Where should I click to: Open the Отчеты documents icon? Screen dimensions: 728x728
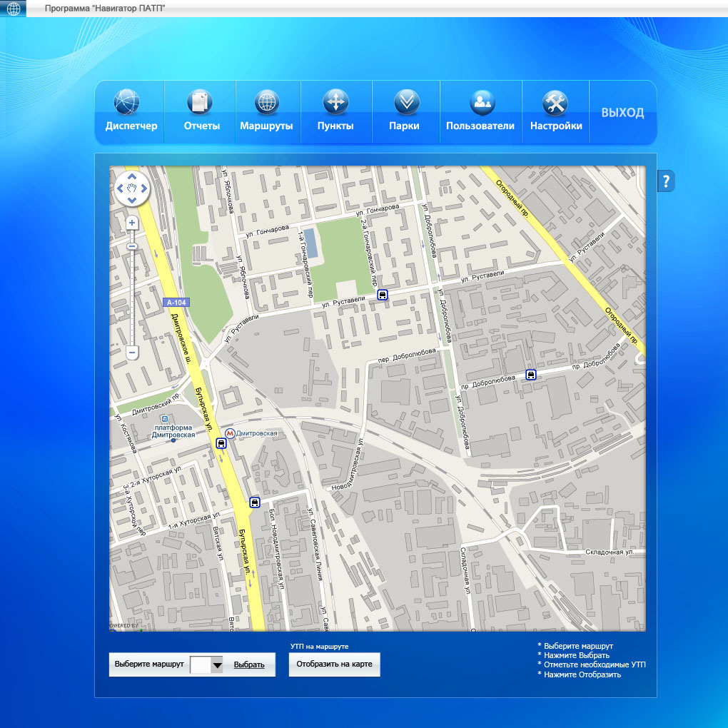pyautogui.click(x=200, y=102)
